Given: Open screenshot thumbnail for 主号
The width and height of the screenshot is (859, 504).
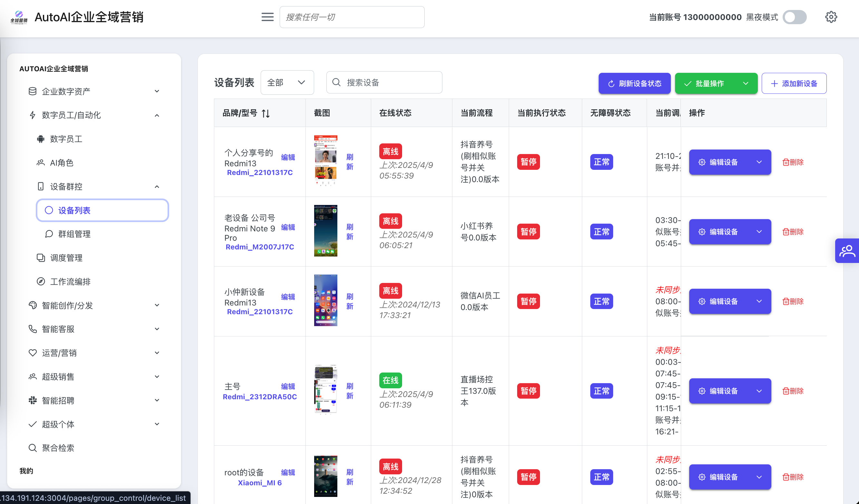Looking at the screenshot, I should click(326, 389).
